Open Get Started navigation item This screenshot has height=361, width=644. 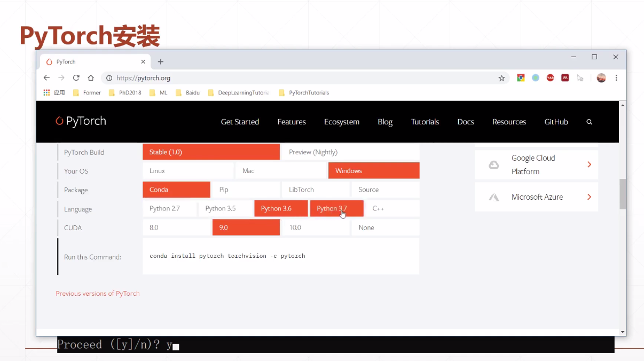pyautogui.click(x=240, y=122)
